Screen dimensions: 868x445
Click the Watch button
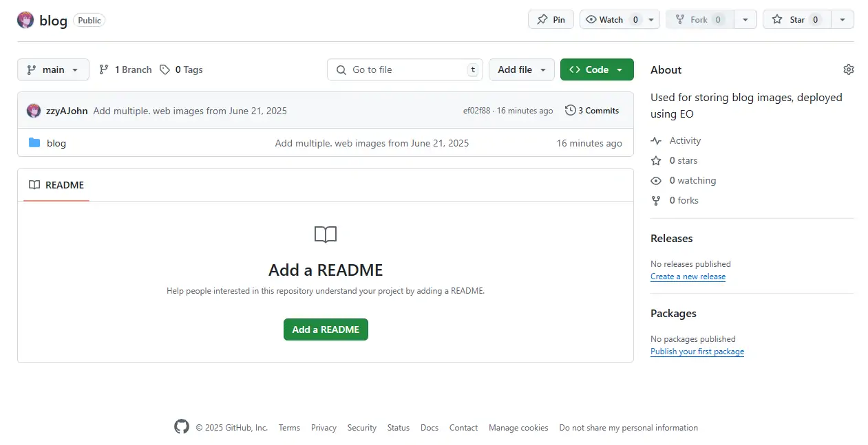coord(611,19)
